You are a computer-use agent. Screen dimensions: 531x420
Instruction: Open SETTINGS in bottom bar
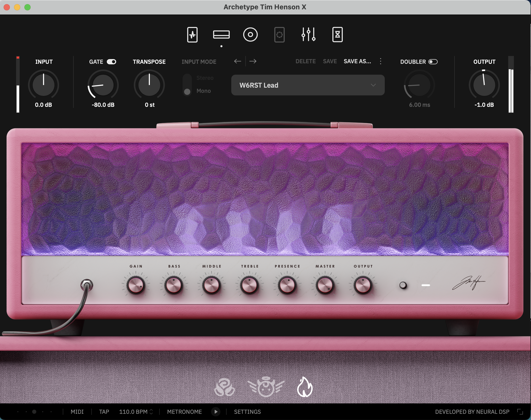247,412
